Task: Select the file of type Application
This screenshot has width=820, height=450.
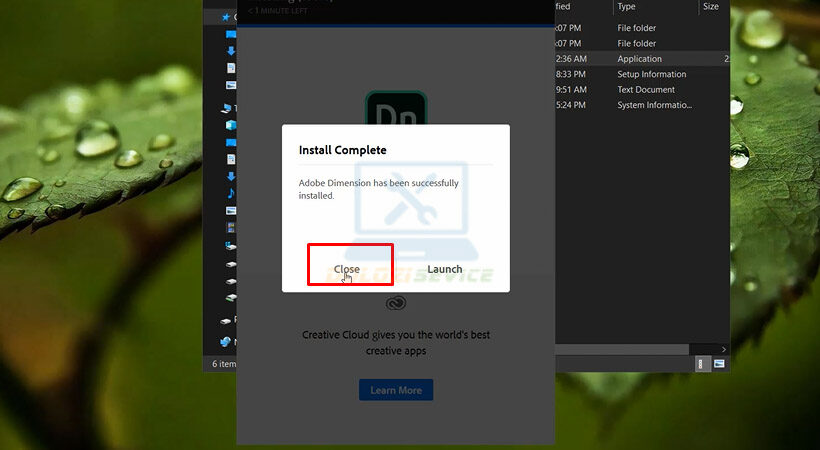Action: 640,59
